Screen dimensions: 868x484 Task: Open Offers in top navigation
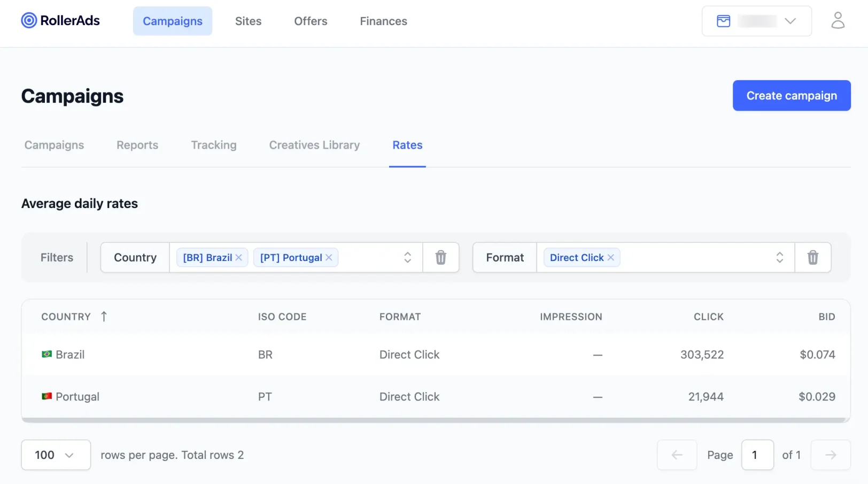311,21
